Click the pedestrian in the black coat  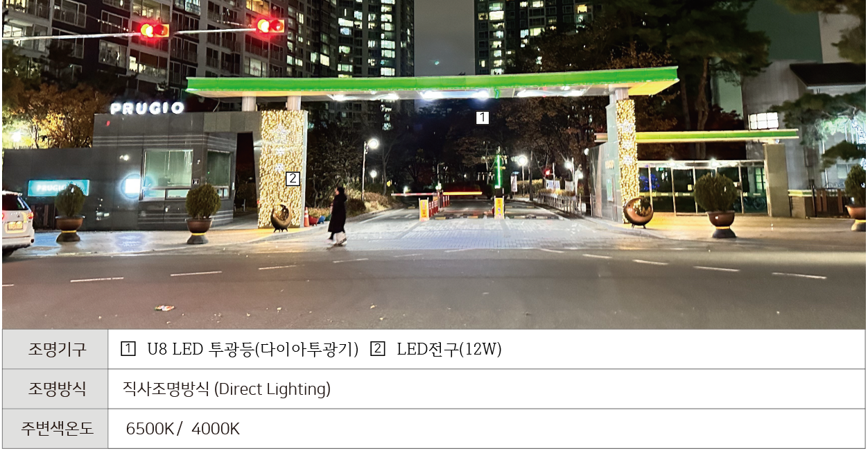338,216
